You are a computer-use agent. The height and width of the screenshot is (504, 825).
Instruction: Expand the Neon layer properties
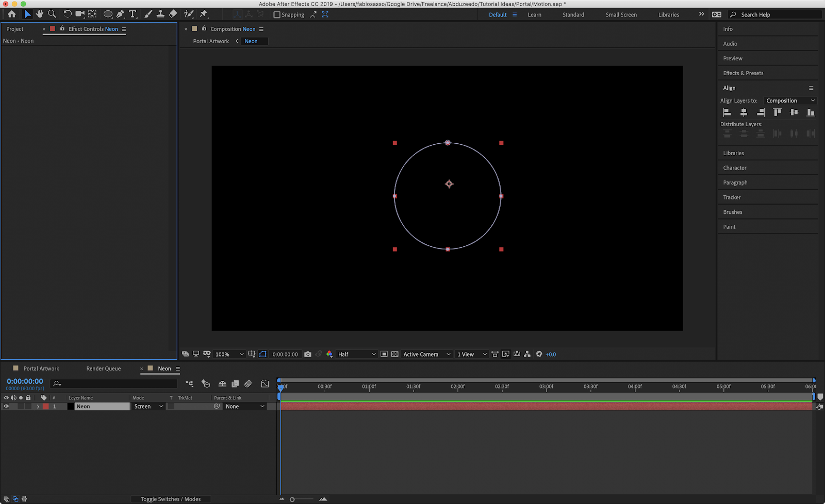coord(38,406)
